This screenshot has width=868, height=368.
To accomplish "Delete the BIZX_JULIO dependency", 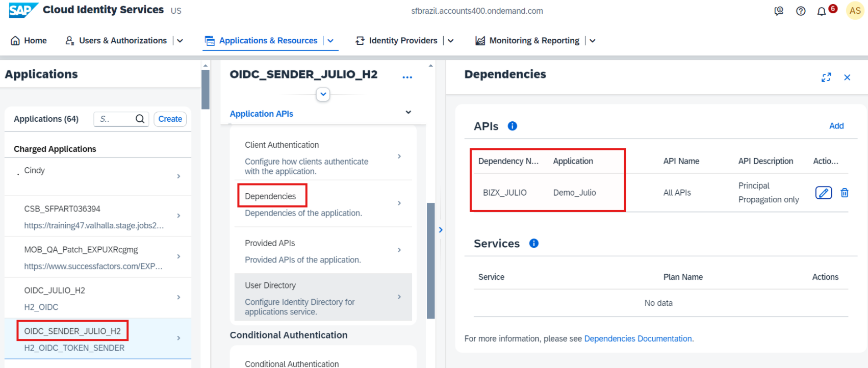I will (845, 193).
